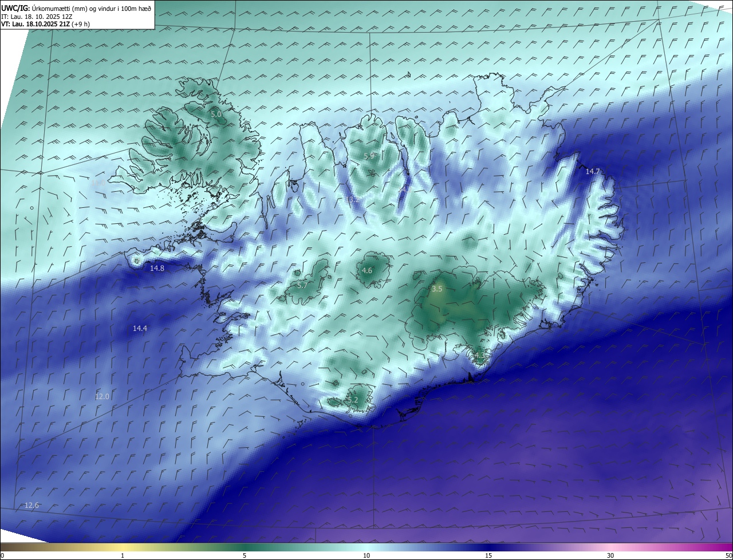Click the 13.2 value label on the map
Viewport: 733px width, 560px height.
(353, 199)
